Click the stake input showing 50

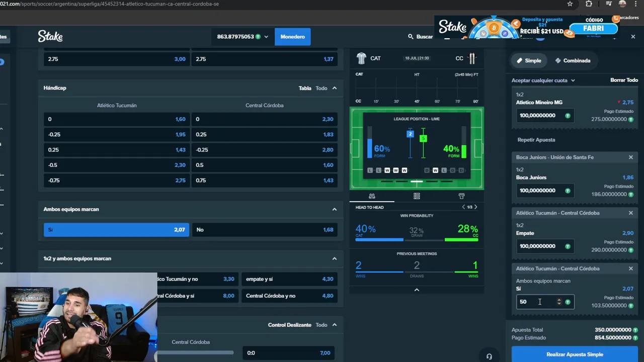[x=545, y=302]
